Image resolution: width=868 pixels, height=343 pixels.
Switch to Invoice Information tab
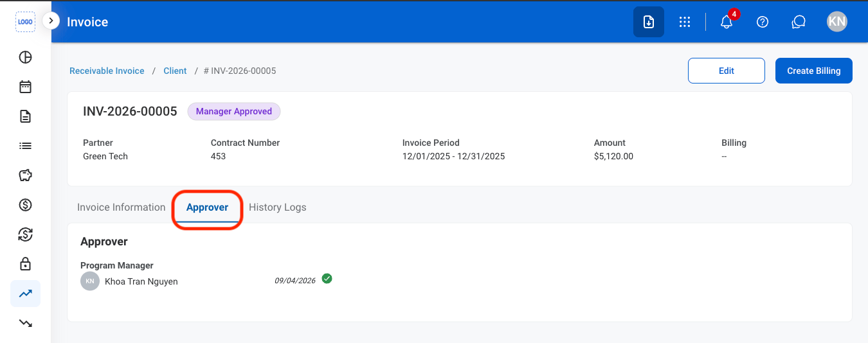click(122, 207)
